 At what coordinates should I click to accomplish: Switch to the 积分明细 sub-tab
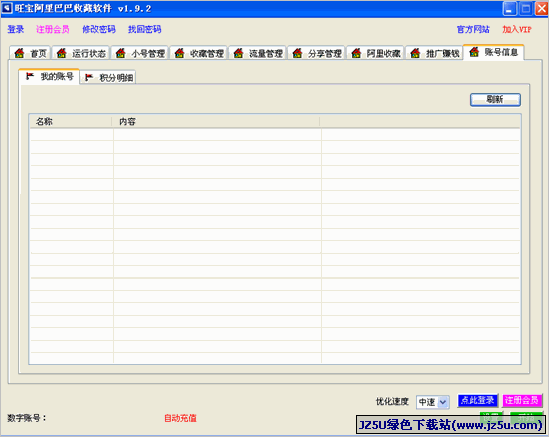(x=109, y=77)
